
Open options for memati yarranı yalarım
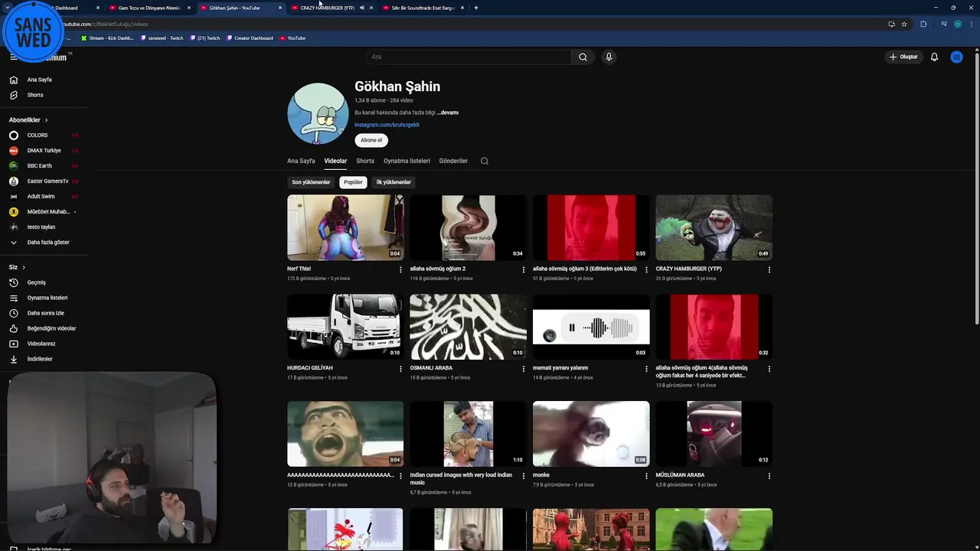point(646,368)
